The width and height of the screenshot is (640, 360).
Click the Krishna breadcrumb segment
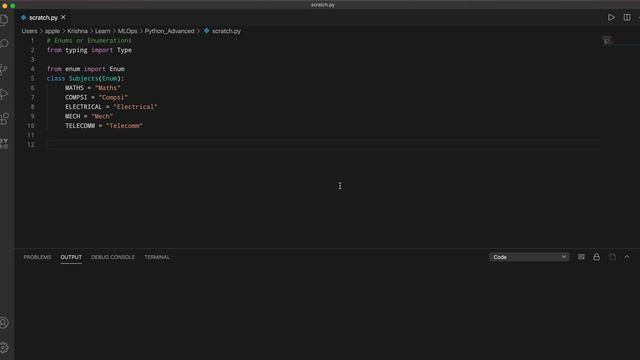click(x=78, y=31)
